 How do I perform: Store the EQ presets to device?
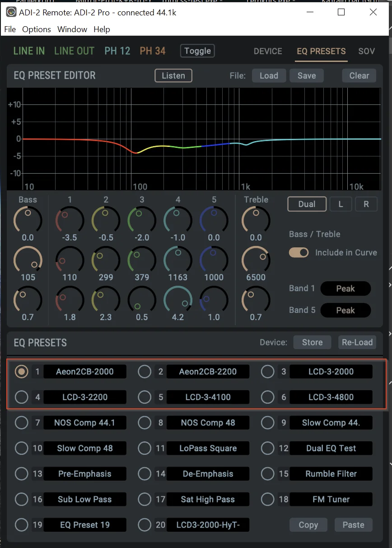312,342
